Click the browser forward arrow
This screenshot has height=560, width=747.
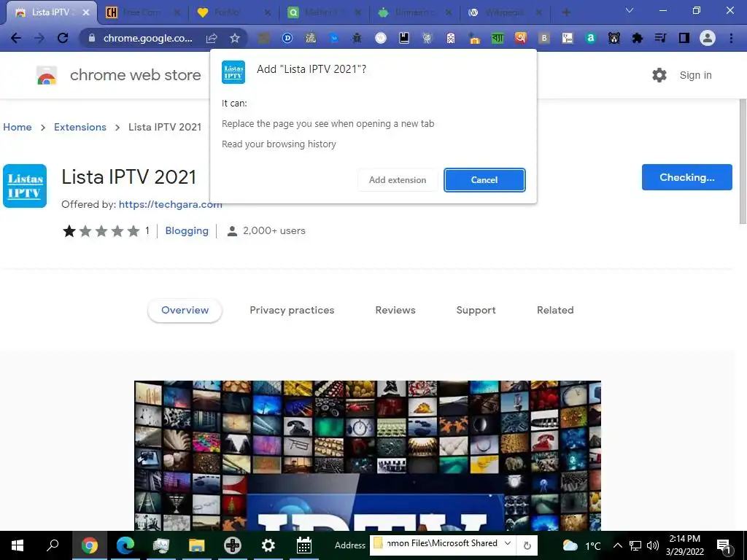[39, 38]
